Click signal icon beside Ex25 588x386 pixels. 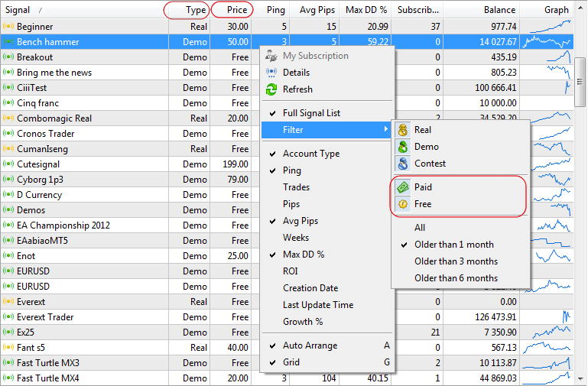(8, 332)
